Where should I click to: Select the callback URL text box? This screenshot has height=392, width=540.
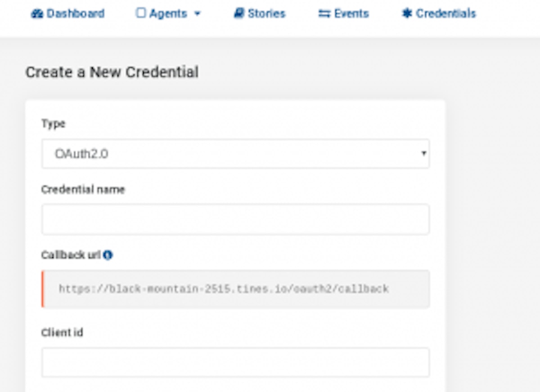tap(236, 289)
